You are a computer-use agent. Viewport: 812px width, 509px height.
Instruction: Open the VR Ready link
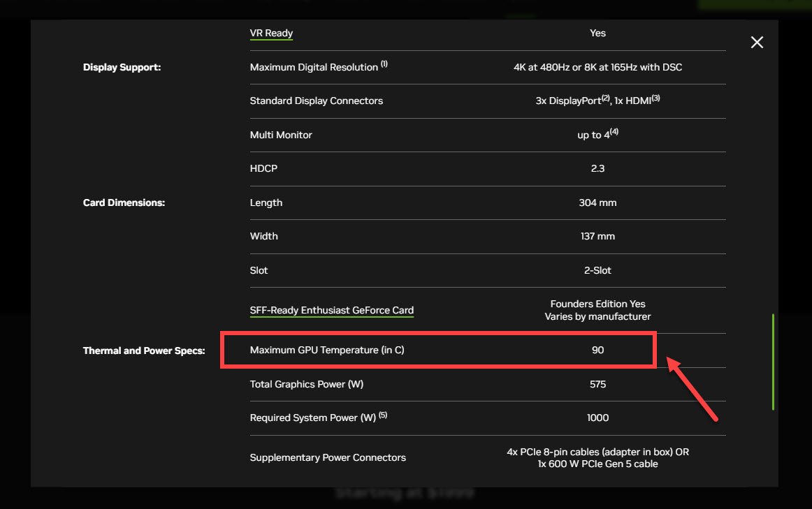pyautogui.click(x=271, y=33)
